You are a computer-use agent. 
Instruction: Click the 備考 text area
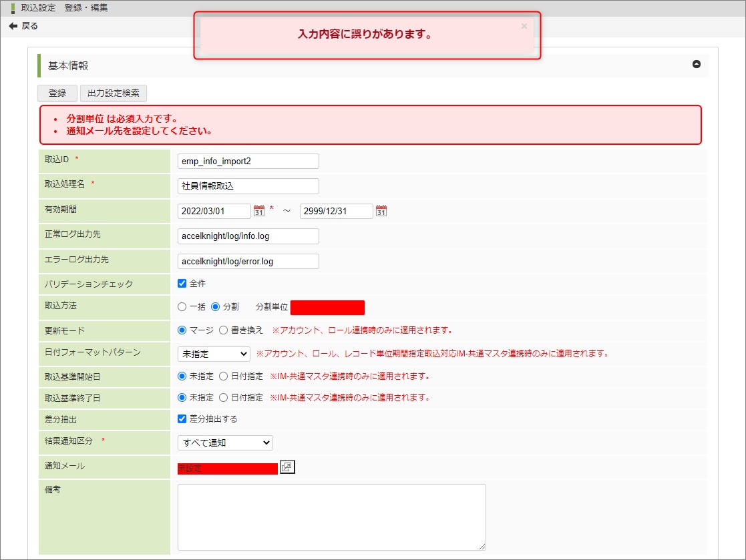[x=331, y=517]
